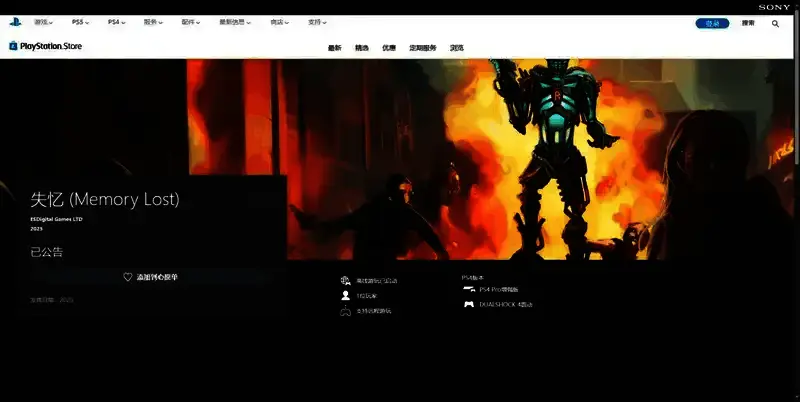Click the DUALSHOCK 4 vibration icon
Screen dimensions: 800x402
click(468, 304)
